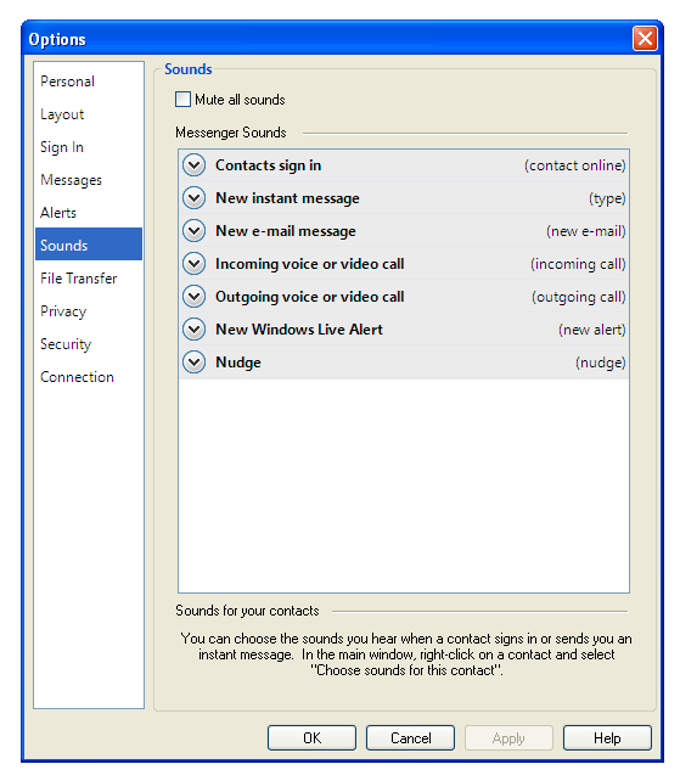Screen dimensions: 680x781
Task: Click the (type) sound label
Action: tap(607, 199)
